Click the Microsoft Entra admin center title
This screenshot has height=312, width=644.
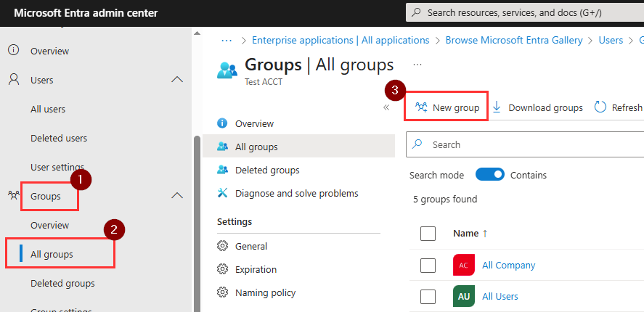86,13
